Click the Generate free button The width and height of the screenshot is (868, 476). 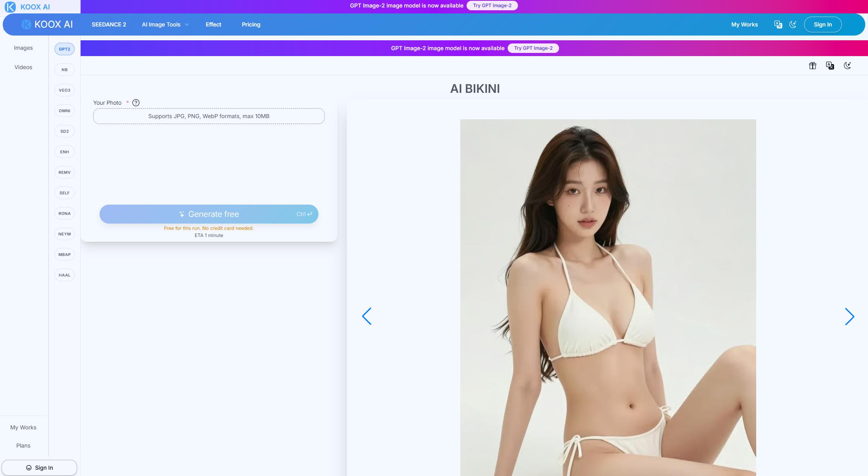[x=209, y=214]
